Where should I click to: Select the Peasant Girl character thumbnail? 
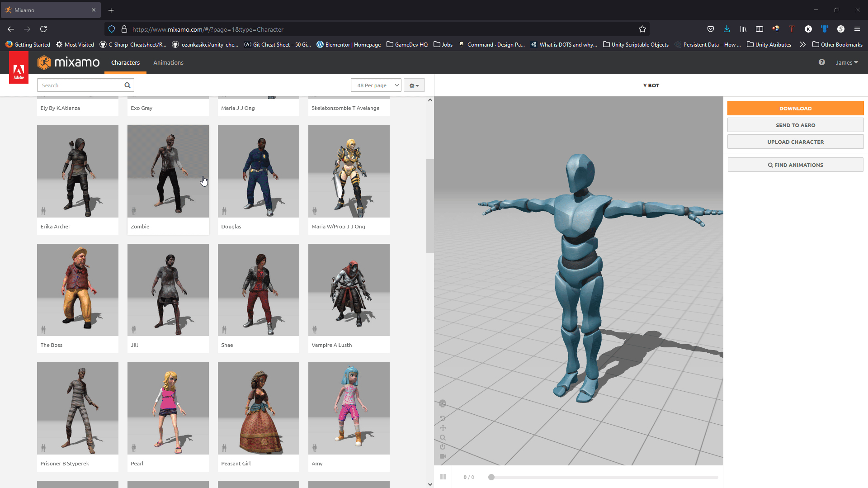point(259,408)
